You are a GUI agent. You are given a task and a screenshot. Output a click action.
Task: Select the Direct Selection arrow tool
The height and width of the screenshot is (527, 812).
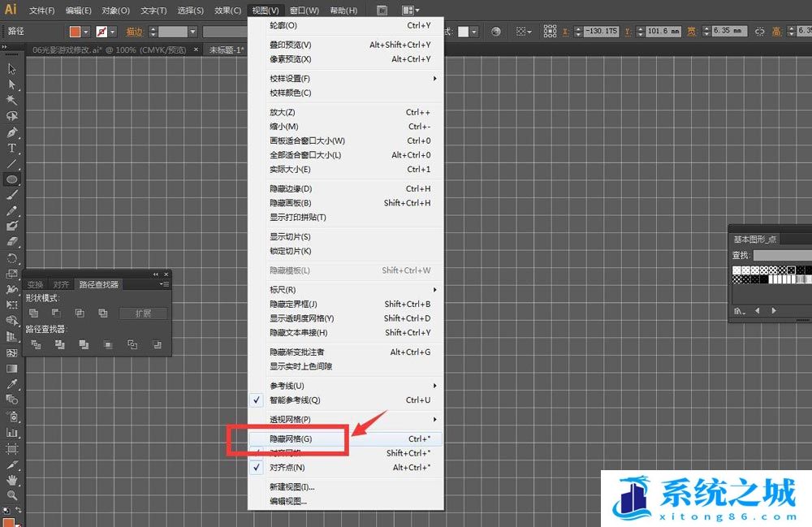11,84
